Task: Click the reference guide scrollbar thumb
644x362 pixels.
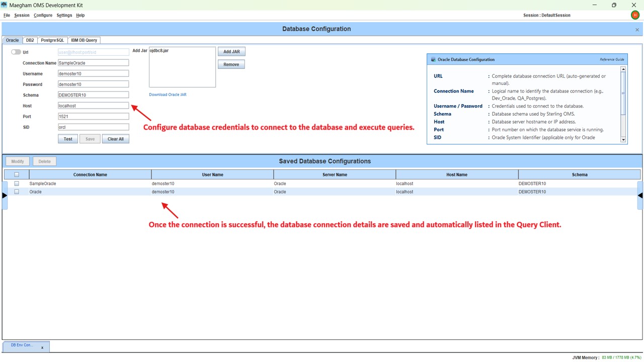Action: coord(623,93)
